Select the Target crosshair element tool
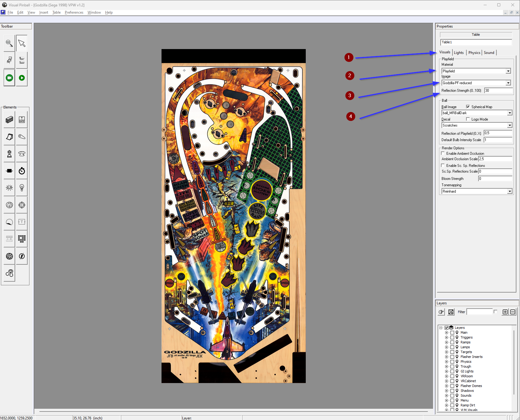Screen dimensions: 520x420 click(22, 205)
